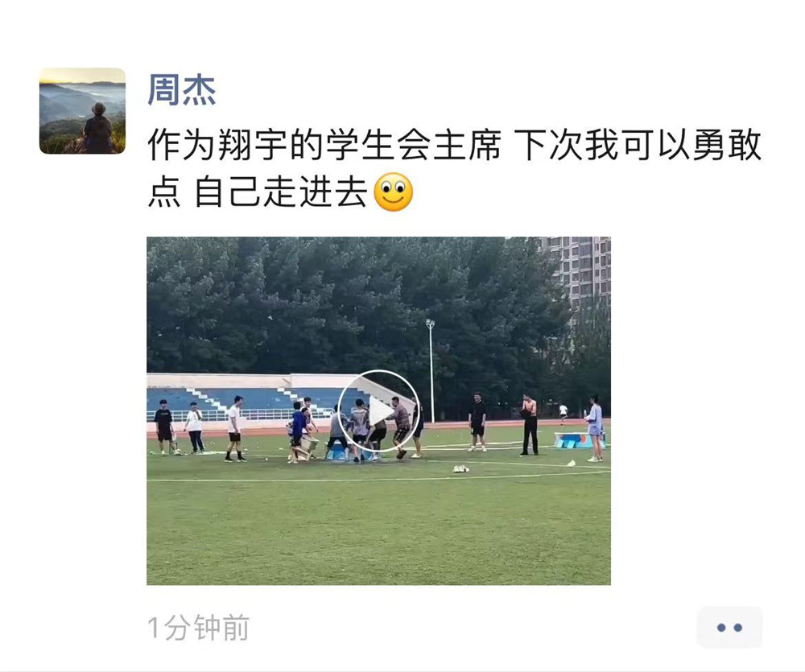The height and width of the screenshot is (672, 805).
Task: Click the white shoes lying on grass
Action: (460, 468)
